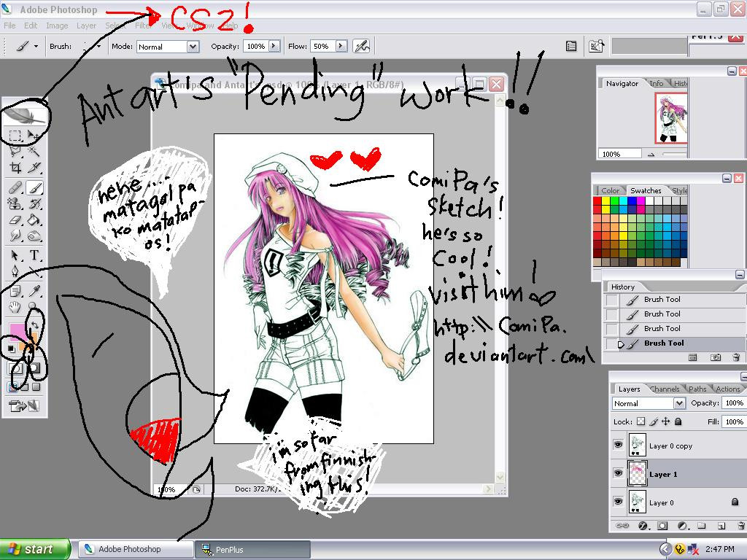Hide the Layer 0 layer
Image resolution: width=747 pixels, height=560 pixels.
click(x=618, y=502)
